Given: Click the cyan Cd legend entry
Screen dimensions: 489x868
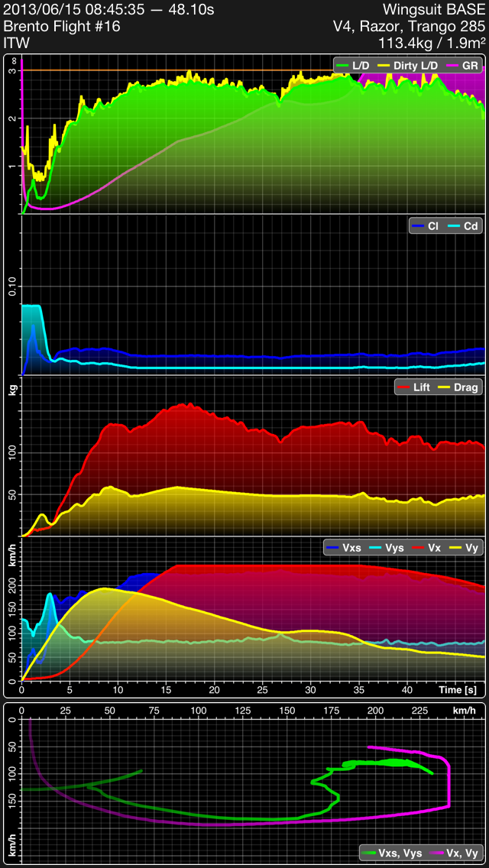Looking at the screenshot, I should [465, 227].
